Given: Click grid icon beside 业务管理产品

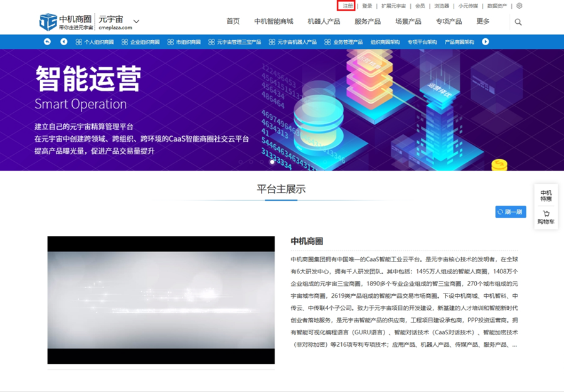Looking at the screenshot, I should click(x=327, y=42).
